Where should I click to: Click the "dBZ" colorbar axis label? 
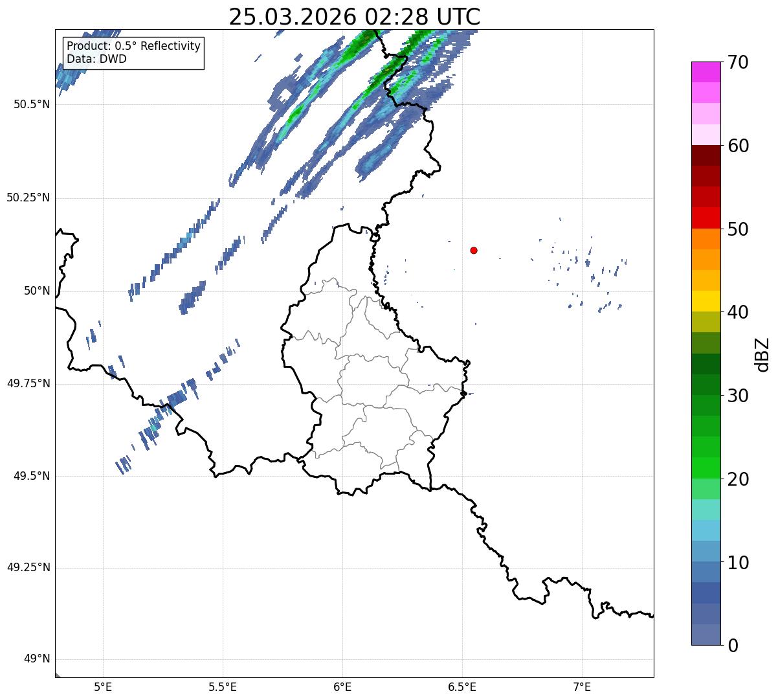[763, 354]
